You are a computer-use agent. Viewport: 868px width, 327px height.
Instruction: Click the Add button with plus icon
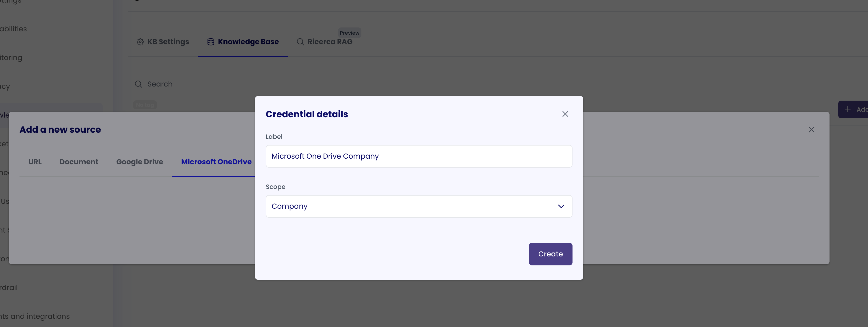click(x=853, y=109)
